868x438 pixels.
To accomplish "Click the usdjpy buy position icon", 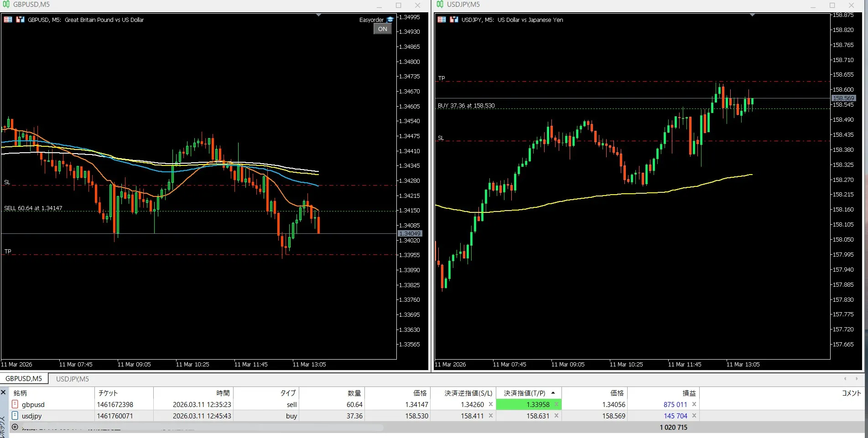I will [15, 416].
